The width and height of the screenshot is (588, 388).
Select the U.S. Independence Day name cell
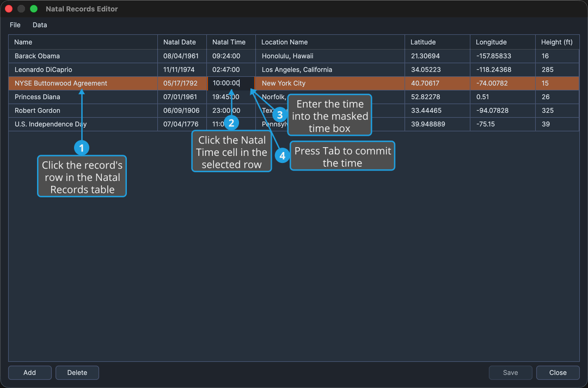pyautogui.click(x=83, y=124)
